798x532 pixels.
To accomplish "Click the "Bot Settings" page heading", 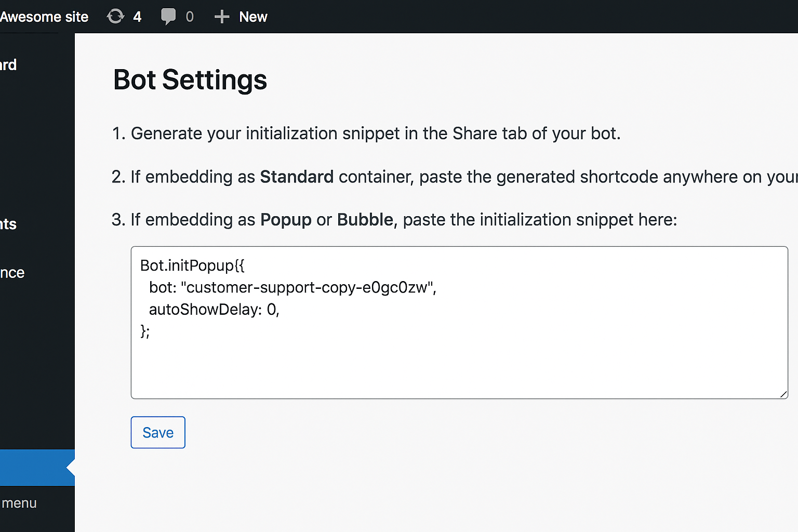I will click(x=190, y=80).
